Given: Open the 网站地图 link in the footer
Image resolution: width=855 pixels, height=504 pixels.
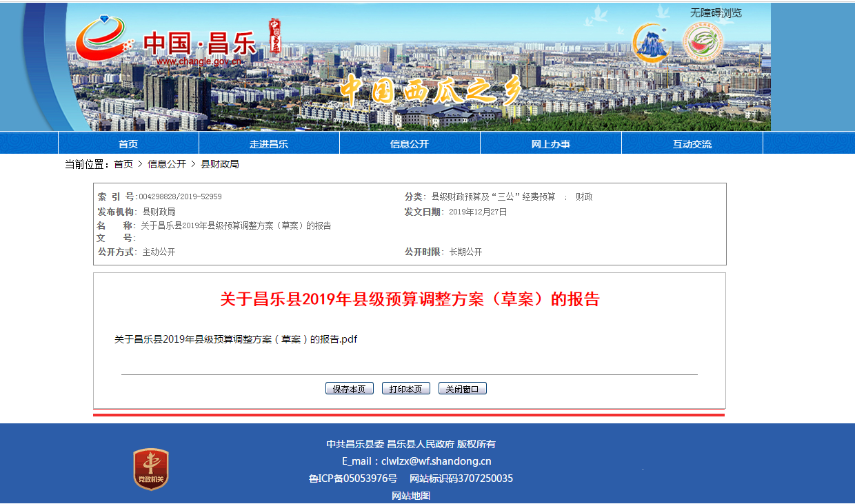Looking at the screenshot, I should pos(411,496).
